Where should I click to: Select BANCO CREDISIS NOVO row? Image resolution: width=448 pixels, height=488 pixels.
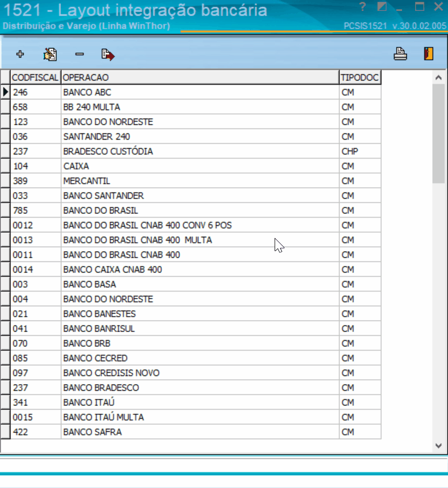coord(196,373)
